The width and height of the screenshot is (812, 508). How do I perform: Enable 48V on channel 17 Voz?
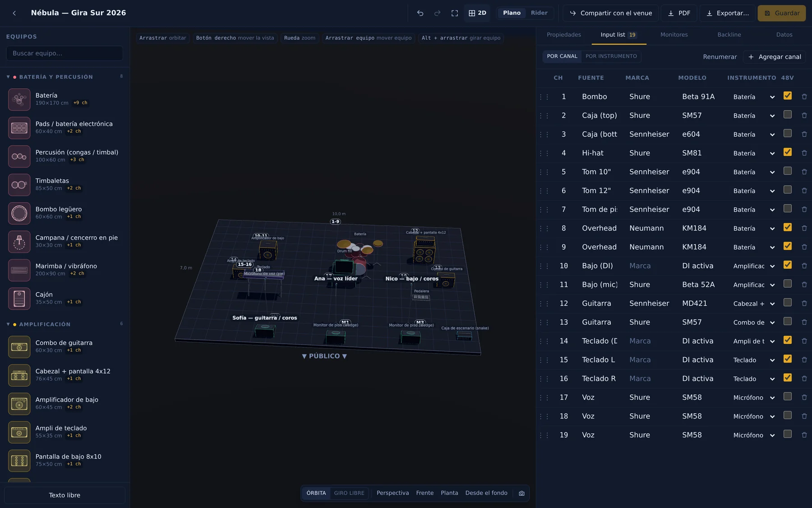pos(788,396)
